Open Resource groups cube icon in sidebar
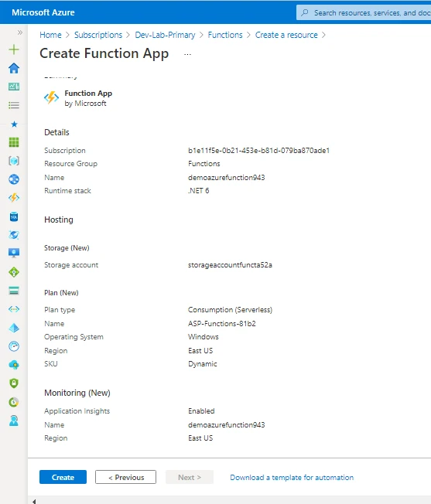The image size is (431, 504). tap(14, 161)
